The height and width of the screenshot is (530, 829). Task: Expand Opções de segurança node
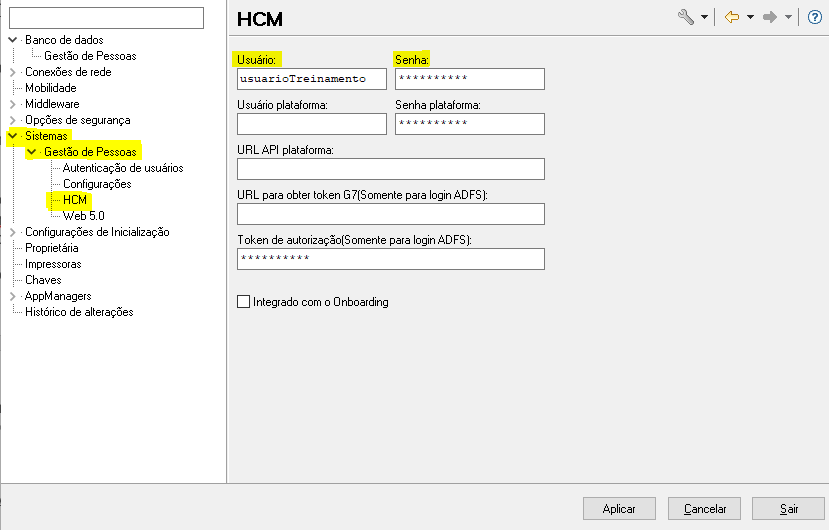(13, 120)
